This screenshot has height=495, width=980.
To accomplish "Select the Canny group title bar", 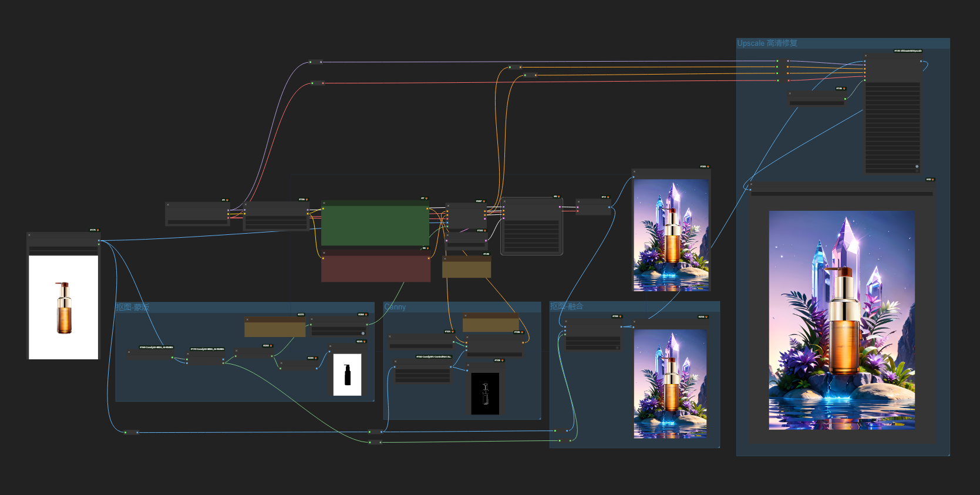I will (462, 307).
